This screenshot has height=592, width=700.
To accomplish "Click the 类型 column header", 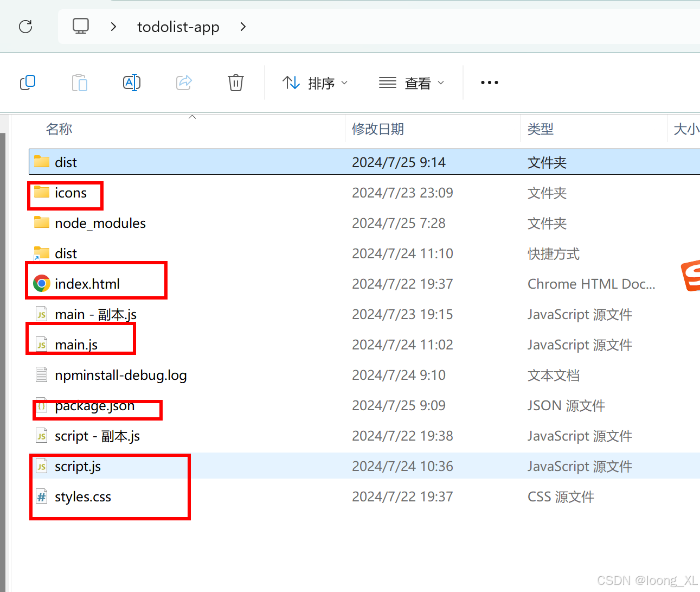I will 541,129.
